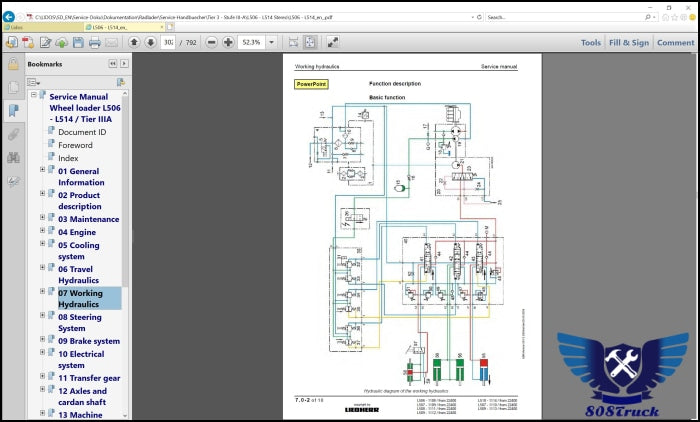Expand the 08 Steering System bookmark
The width and height of the screenshot is (700, 422).
tap(43, 317)
